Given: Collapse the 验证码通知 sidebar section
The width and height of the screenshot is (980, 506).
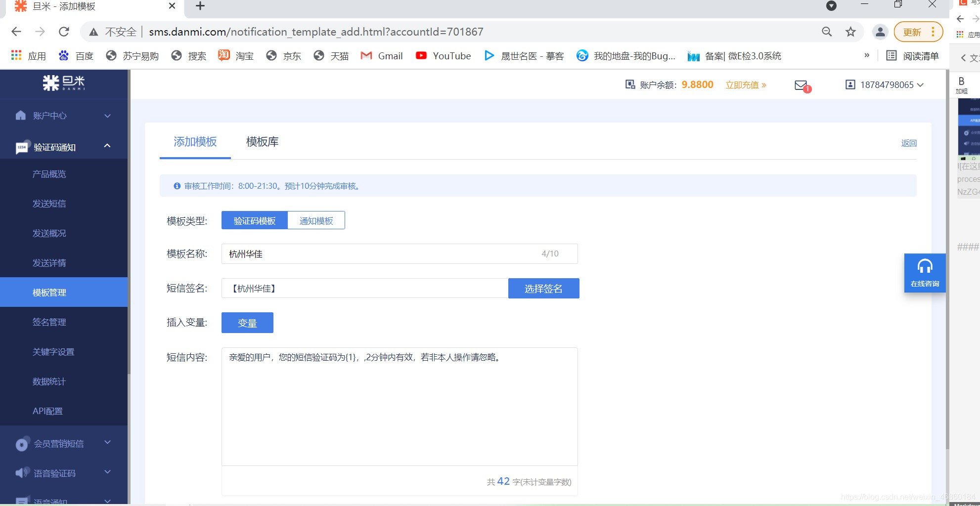Looking at the screenshot, I should pyautogui.click(x=107, y=146).
